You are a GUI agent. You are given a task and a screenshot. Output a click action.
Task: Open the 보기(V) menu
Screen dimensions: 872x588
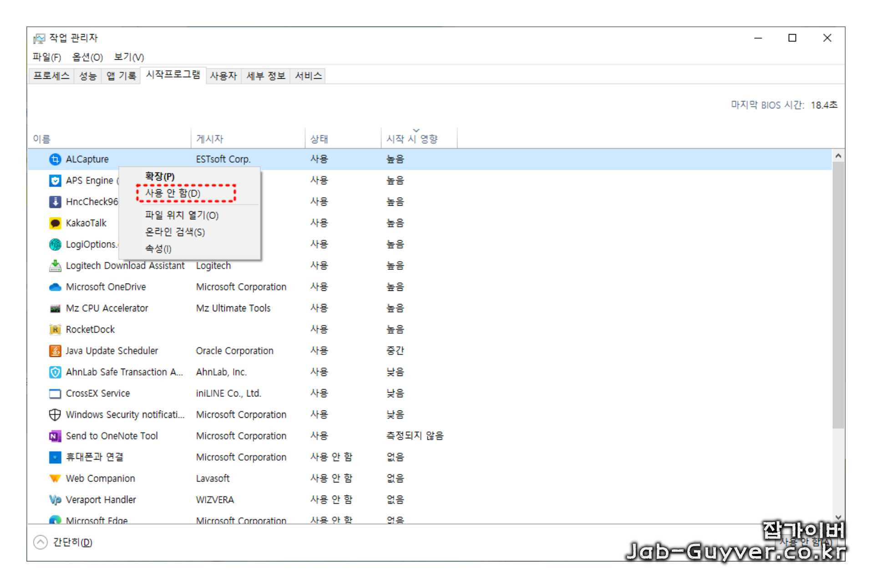129,57
